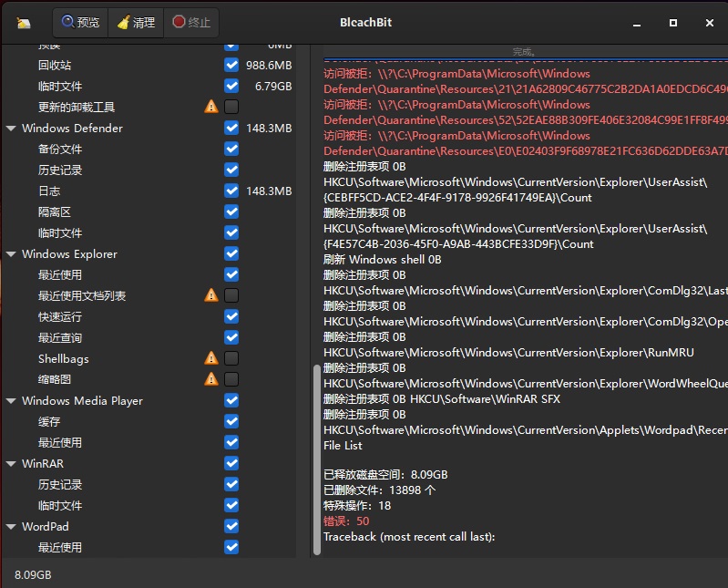Screen dimensions: 728x588
Task: Toggle the Windows Defender group checkbox
Action: (x=231, y=128)
